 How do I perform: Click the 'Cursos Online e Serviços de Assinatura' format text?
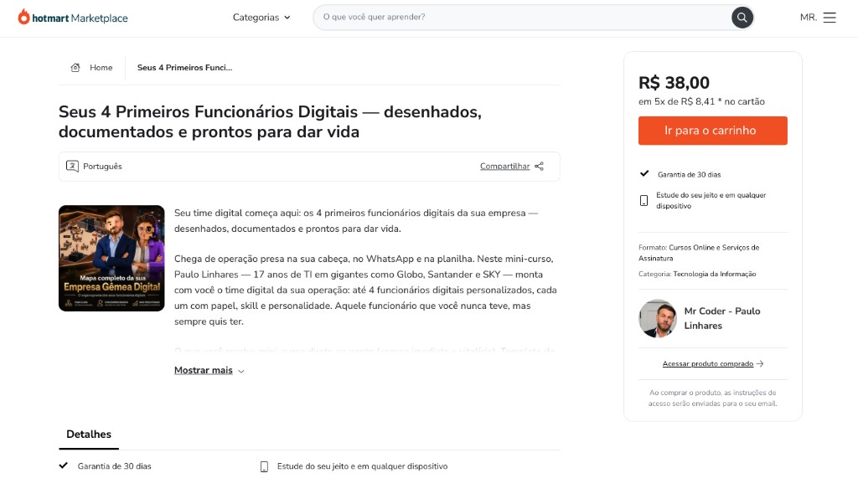tap(699, 253)
